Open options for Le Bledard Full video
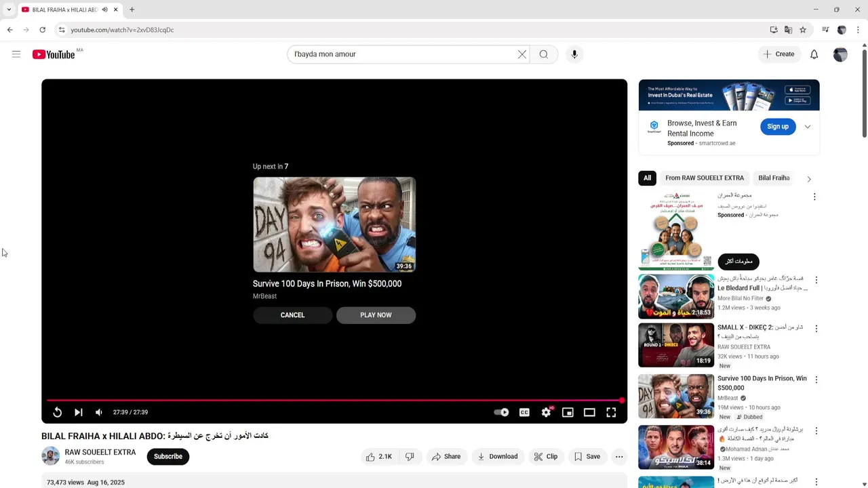868x488 pixels. [816, 280]
